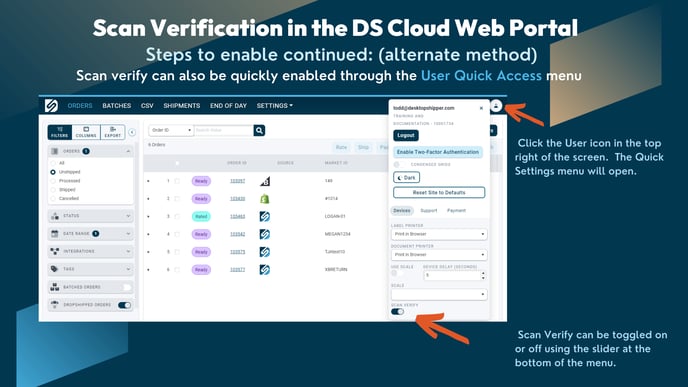The height and width of the screenshot is (387, 688).
Task: Open the user account icon in the navbar
Action: point(496,106)
